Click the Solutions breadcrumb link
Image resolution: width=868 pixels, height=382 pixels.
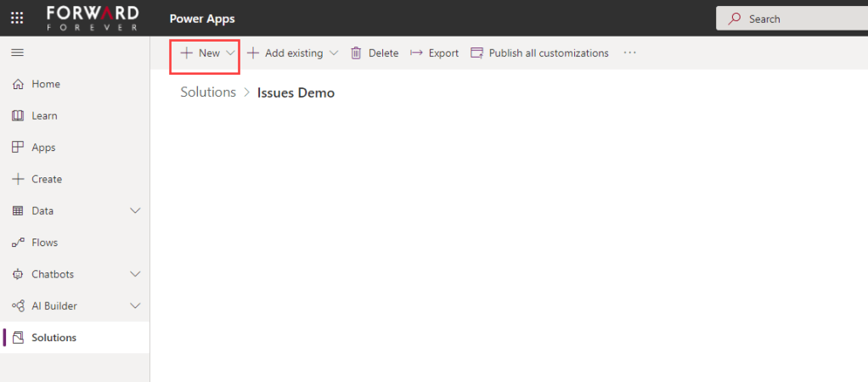pyautogui.click(x=208, y=93)
